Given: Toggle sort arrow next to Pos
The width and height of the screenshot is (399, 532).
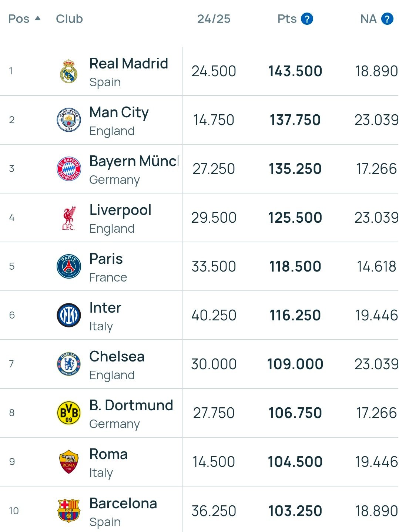Looking at the screenshot, I should (x=37, y=18).
